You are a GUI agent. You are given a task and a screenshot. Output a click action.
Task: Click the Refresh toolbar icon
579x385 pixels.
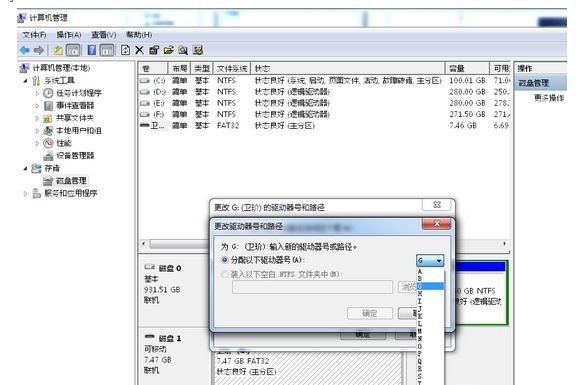tap(126, 50)
